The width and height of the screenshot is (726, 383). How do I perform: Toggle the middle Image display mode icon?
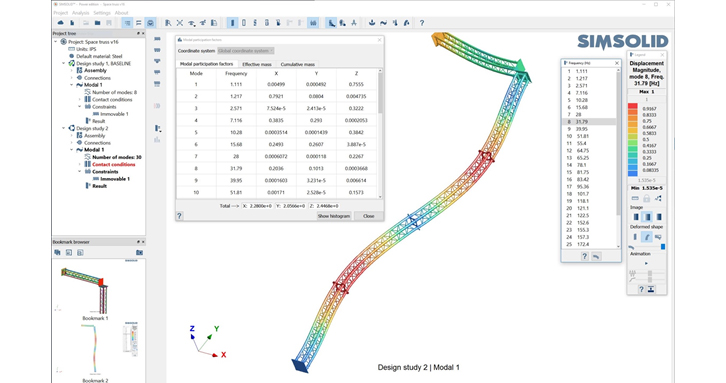[x=647, y=217]
